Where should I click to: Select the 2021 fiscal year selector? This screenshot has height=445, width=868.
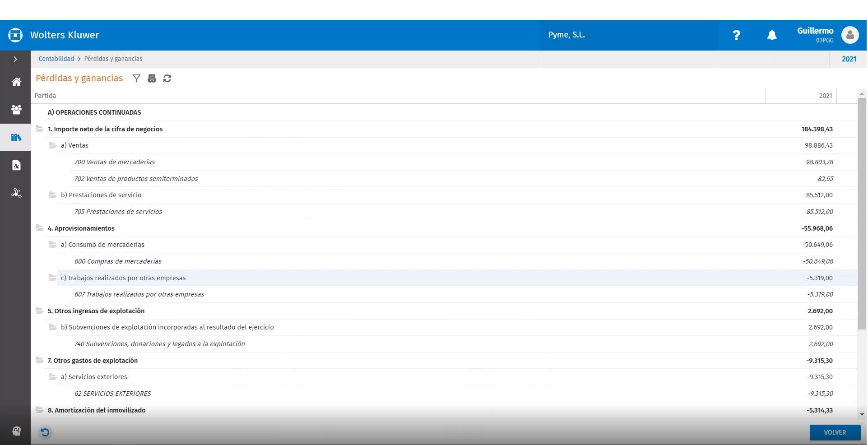pyautogui.click(x=849, y=59)
